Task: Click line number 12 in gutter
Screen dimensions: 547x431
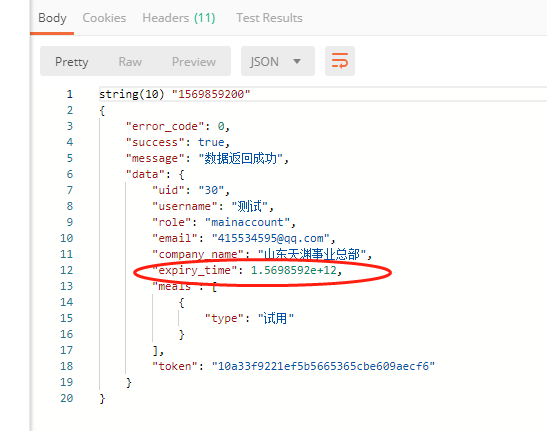Action: (66, 270)
